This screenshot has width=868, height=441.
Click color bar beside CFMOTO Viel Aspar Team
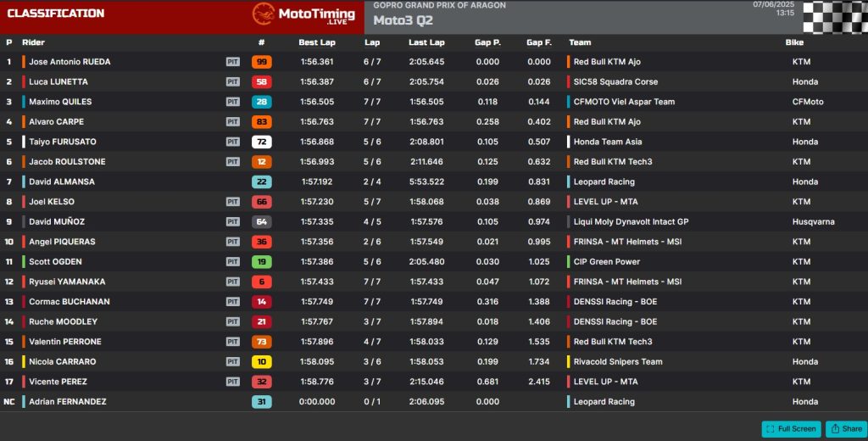tap(569, 102)
